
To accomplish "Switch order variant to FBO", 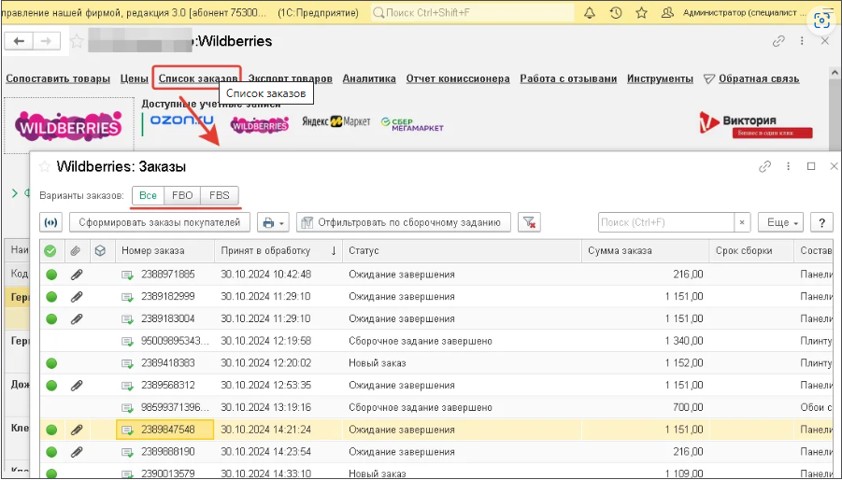I will click(x=181, y=195).
